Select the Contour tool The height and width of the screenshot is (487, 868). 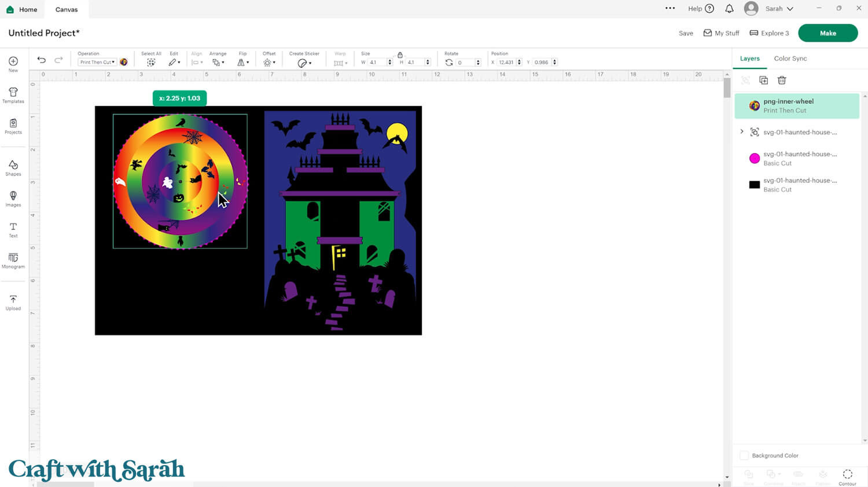(847, 475)
